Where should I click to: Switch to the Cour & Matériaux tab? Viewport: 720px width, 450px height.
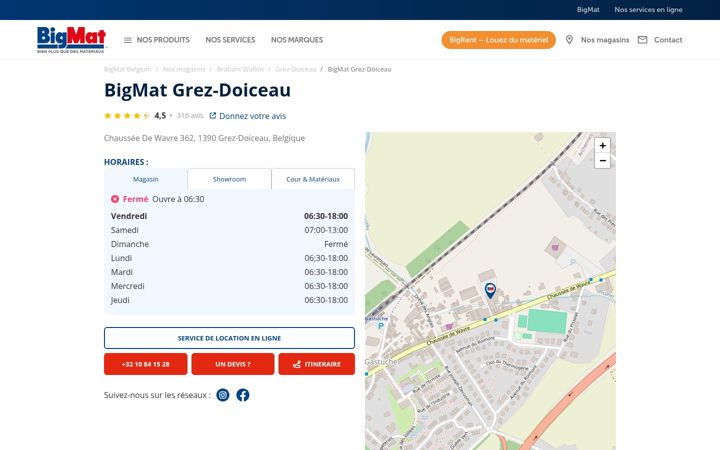point(313,179)
